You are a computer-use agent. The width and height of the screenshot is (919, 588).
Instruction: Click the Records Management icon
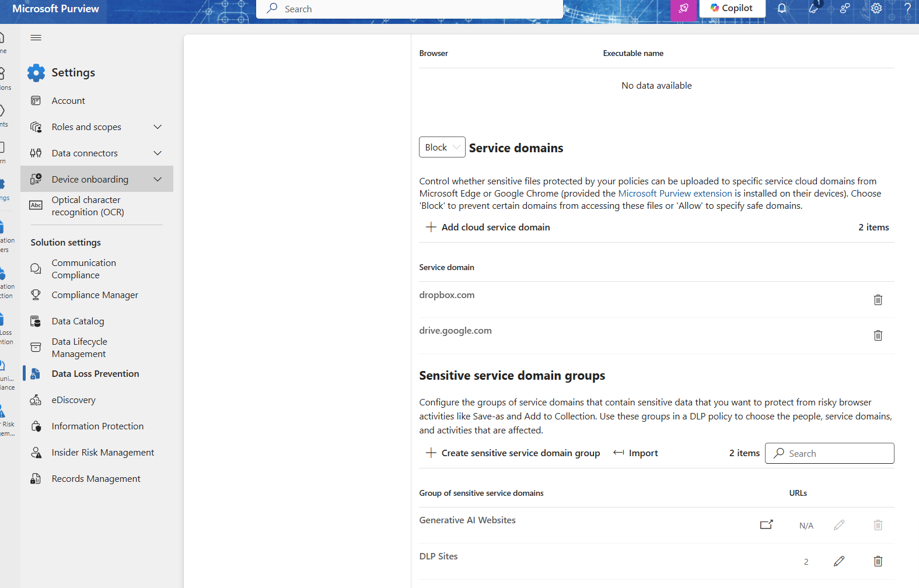36,478
